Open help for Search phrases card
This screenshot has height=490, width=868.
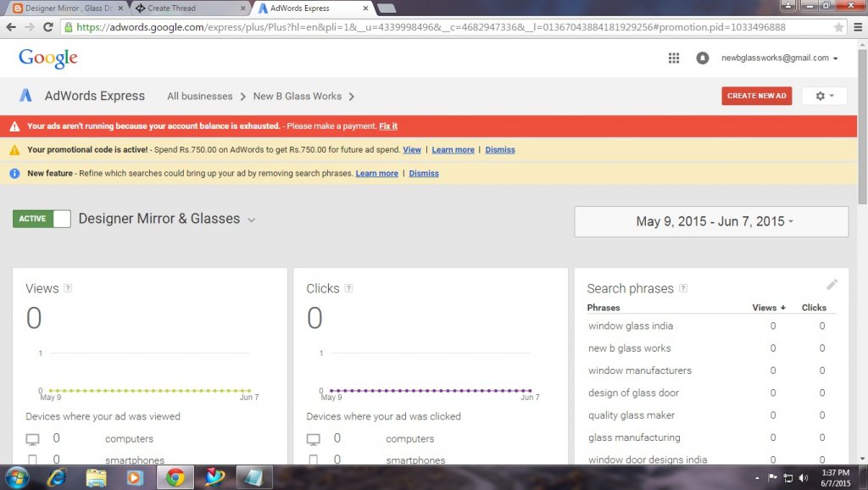683,288
